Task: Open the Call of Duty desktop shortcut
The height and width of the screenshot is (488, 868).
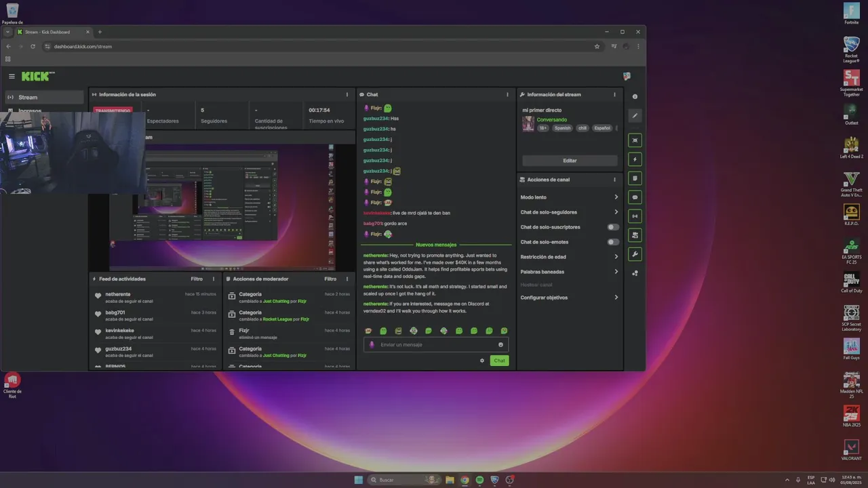Action: [x=852, y=282]
